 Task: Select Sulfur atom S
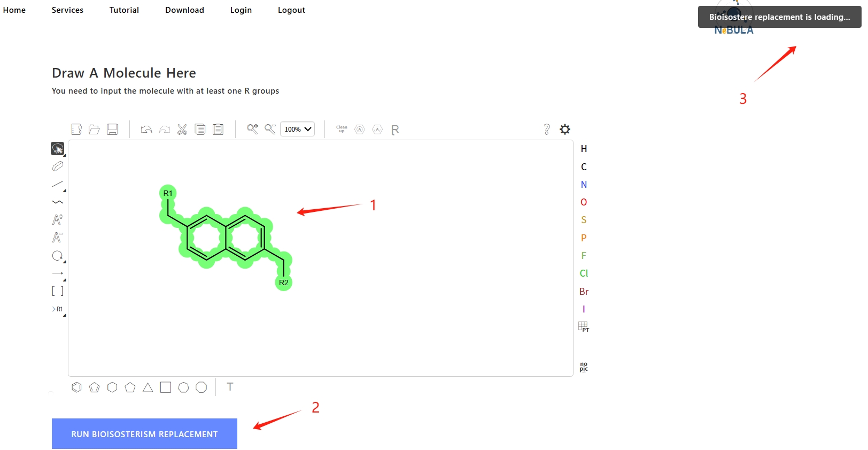(x=584, y=220)
